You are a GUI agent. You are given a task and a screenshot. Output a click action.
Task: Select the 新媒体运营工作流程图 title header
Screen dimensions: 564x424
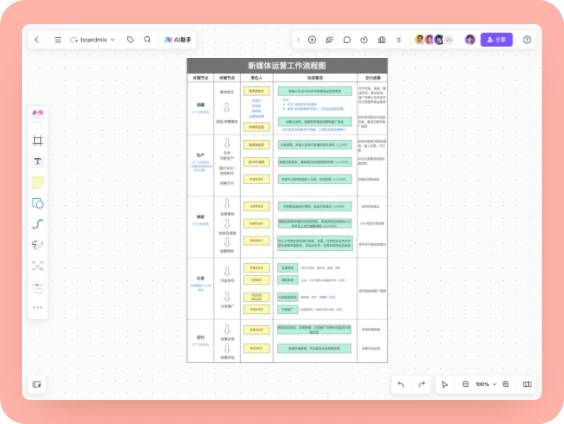tap(287, 66)
